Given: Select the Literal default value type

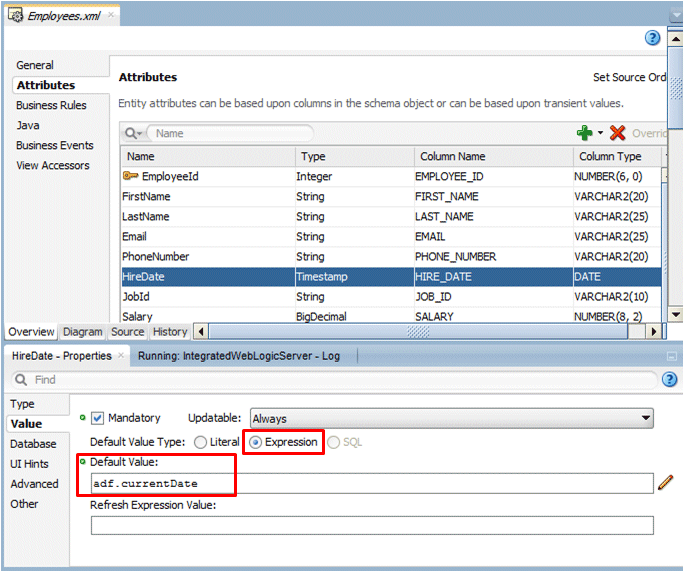Looking at the screenshot, I should [x=200, y=442].
